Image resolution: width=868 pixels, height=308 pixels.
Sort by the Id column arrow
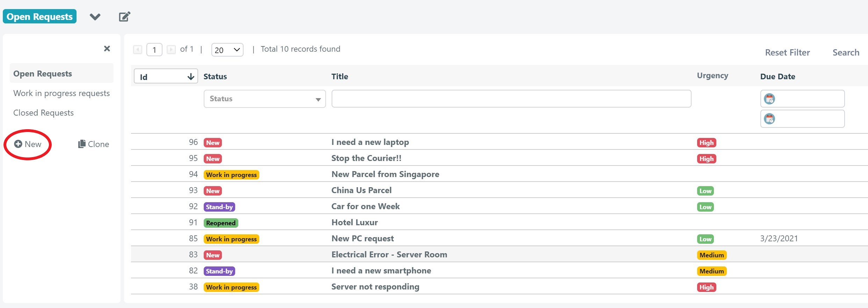pos(191,76)
